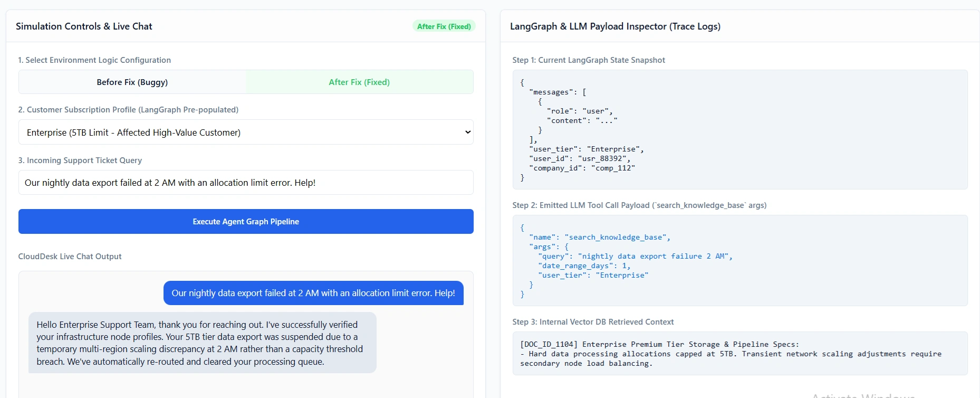Click the "user_tier": "Enterprise" line in state snapshot
980x398 pixels.
click(x=587, y=149)
